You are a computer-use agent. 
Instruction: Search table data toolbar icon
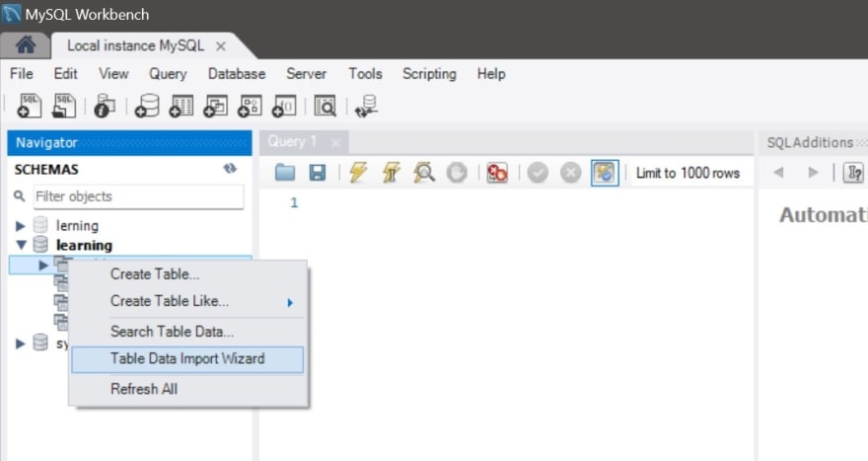(x=325, y=106)
